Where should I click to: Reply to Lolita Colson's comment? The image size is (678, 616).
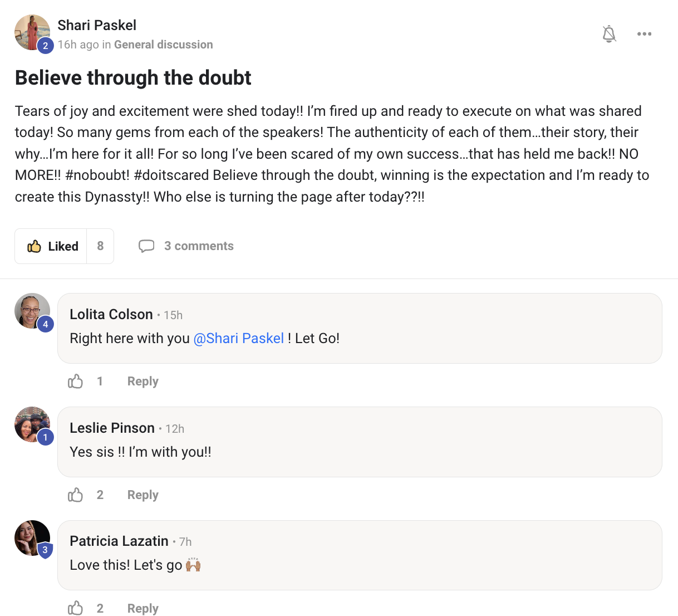(x=143, y=382)
